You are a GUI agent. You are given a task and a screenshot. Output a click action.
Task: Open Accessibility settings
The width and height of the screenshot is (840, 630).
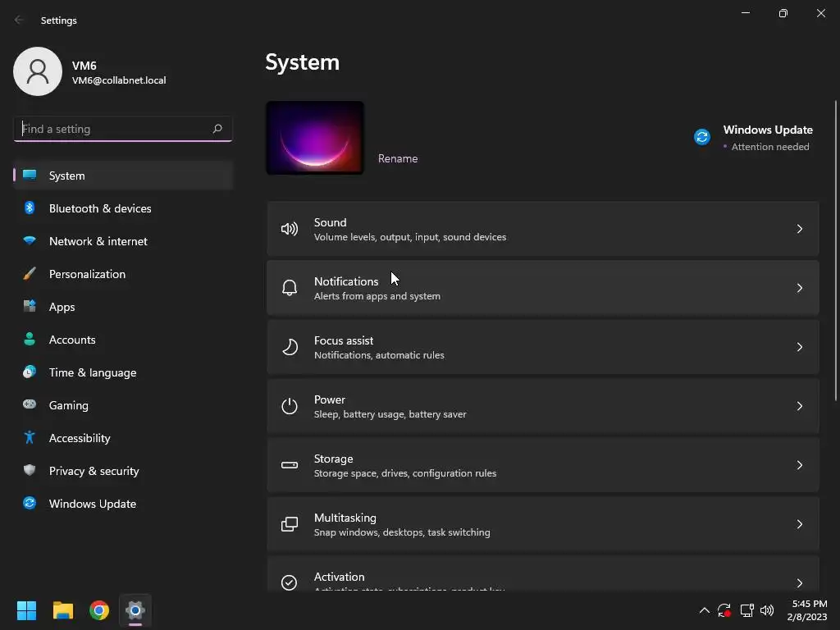click(123, 438)
